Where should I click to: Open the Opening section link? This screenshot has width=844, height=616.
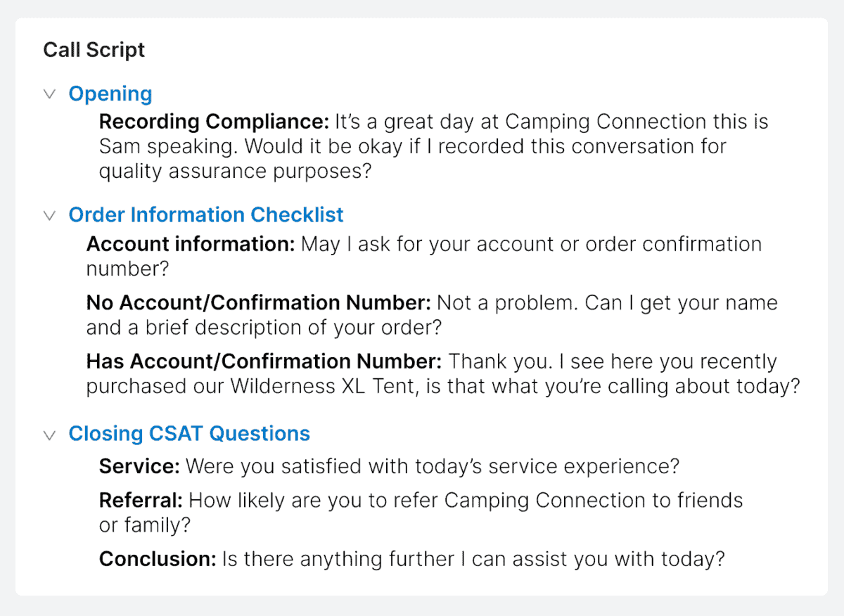pyautogui.click(x=110, y=94)
